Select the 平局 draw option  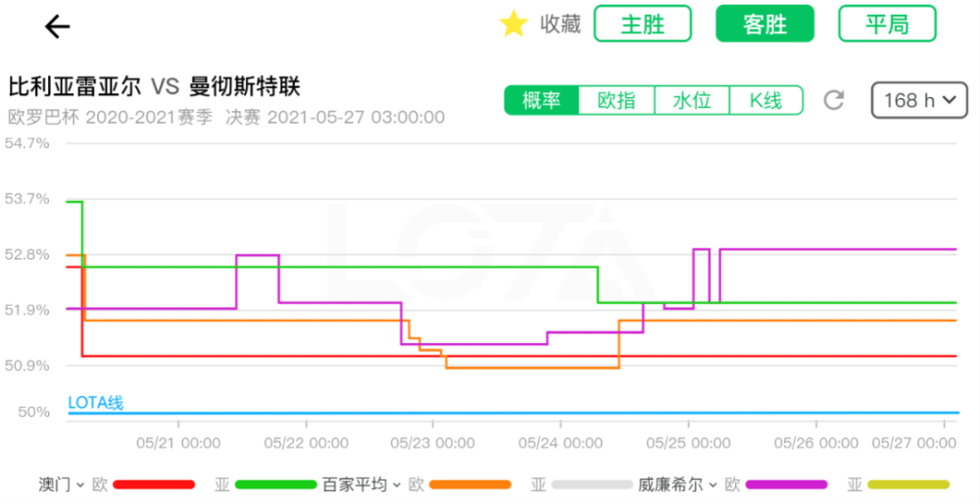[x=888, y=24]
